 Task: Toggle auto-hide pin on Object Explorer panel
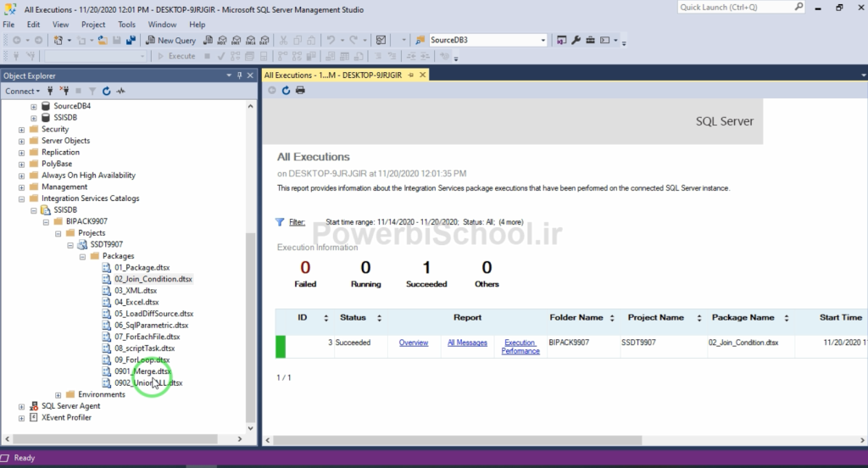tap(239, 75)
